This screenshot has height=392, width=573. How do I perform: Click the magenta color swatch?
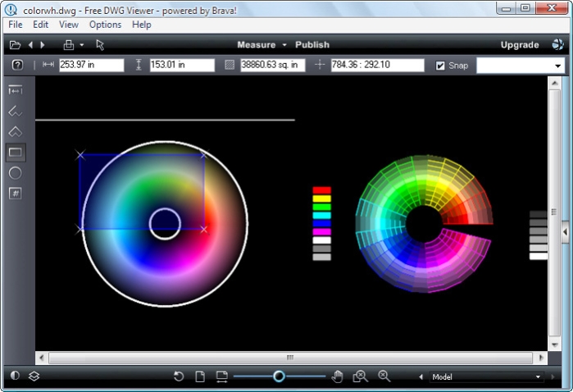pyautogui.click(x=321, y=232)
